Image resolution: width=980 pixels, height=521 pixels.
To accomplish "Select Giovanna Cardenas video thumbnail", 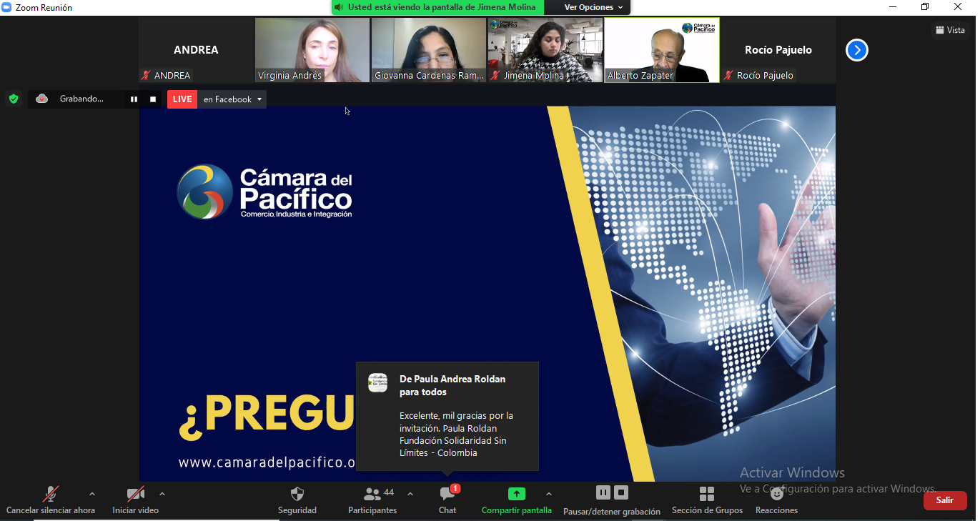I will point(429,50).
